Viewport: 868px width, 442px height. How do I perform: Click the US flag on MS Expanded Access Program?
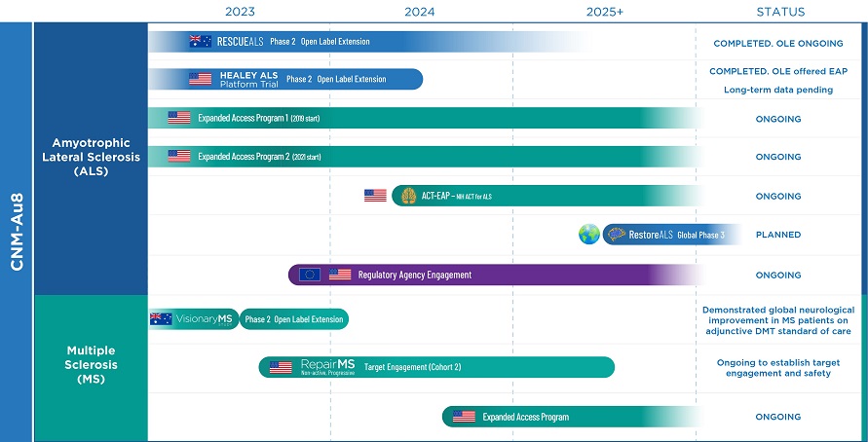[x=464, y=417]
